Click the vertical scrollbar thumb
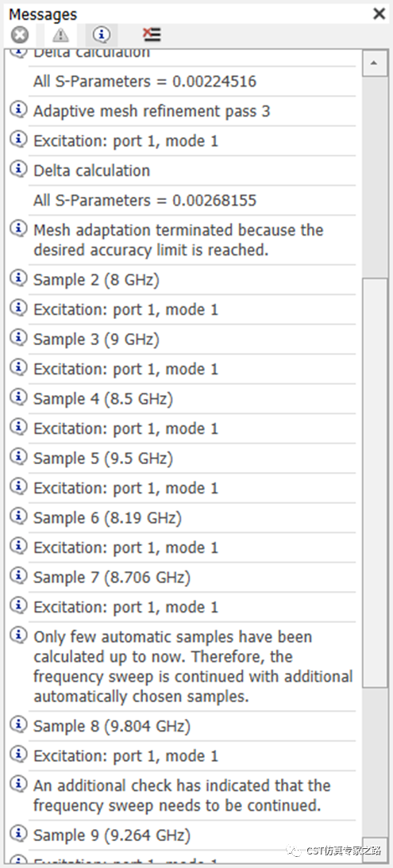Screen dimensions: 393x868 [x=374, y=482]
